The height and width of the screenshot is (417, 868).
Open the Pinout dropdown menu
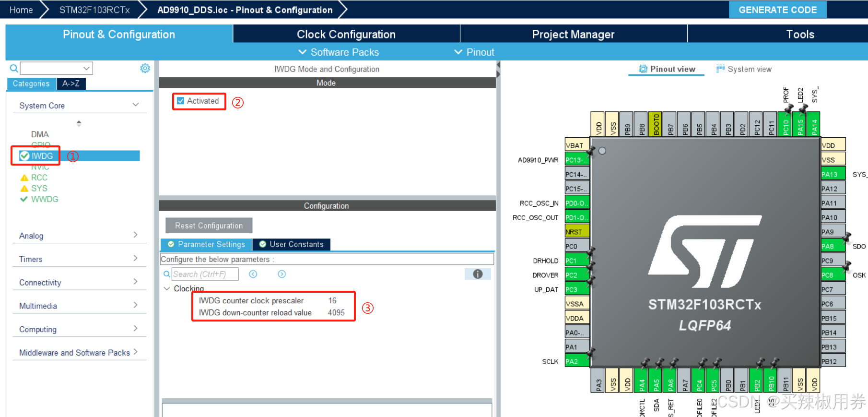474,52
